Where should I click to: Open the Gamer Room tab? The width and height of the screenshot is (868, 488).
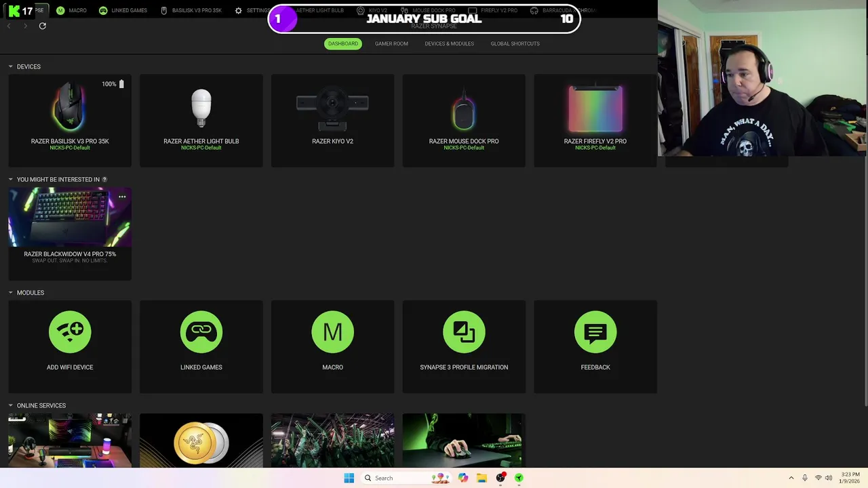391,43
